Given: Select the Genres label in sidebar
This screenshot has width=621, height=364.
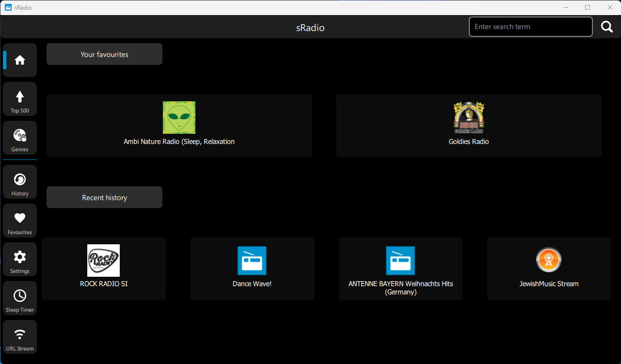Looking at the screenshot, I should click(x=20, y=149).
